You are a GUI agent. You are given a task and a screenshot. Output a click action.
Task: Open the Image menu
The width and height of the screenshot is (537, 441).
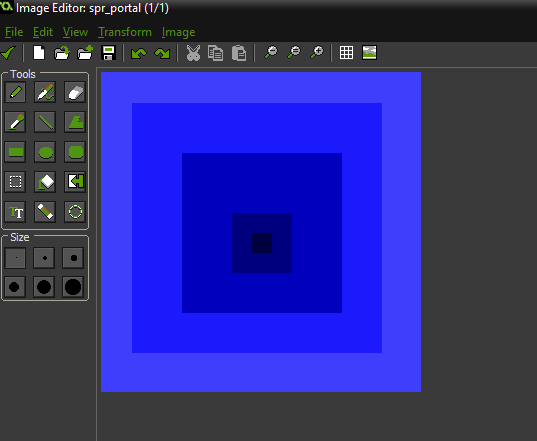(178, 32)
